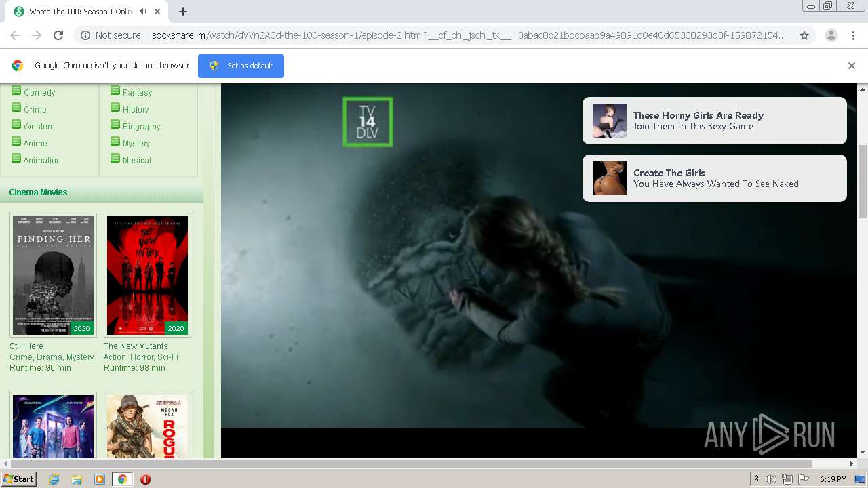Image resolution: width=868 pixels, height=488 pixels.
Task: Open the system tray volume icon
Action: (x=771, y=479)
